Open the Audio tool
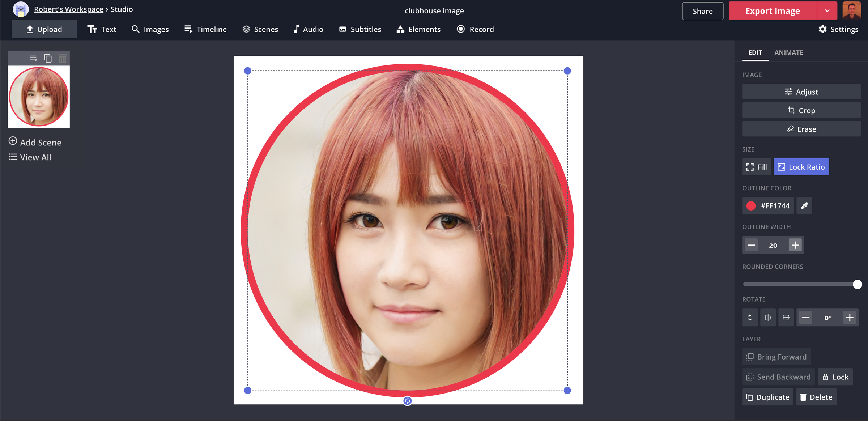This screenshot has height=421, width=868. [x=308, y=29]
